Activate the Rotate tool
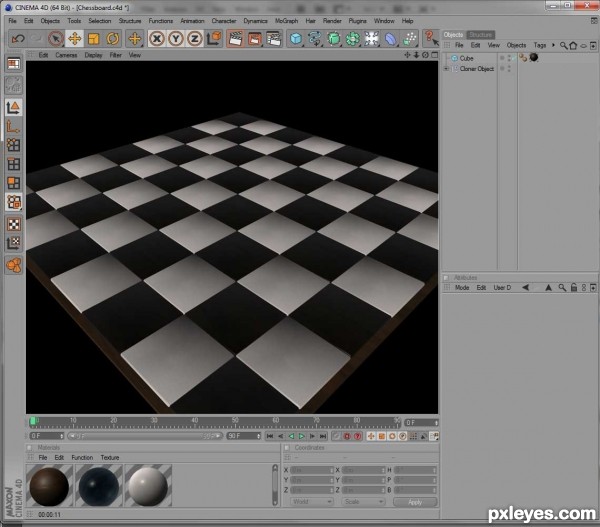600x527 pixels. [113, 39]
